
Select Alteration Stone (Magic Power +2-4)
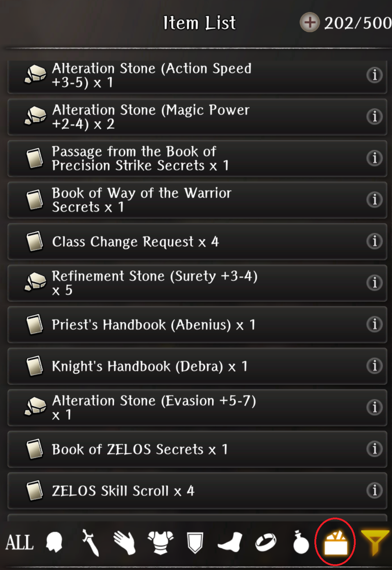197,117
